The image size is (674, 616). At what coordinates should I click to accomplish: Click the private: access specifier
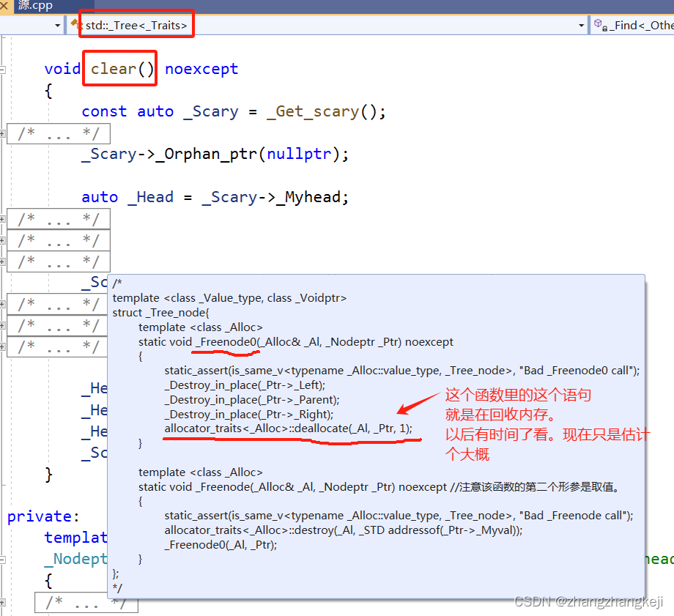pyautogui.click(x=43, y=516)
